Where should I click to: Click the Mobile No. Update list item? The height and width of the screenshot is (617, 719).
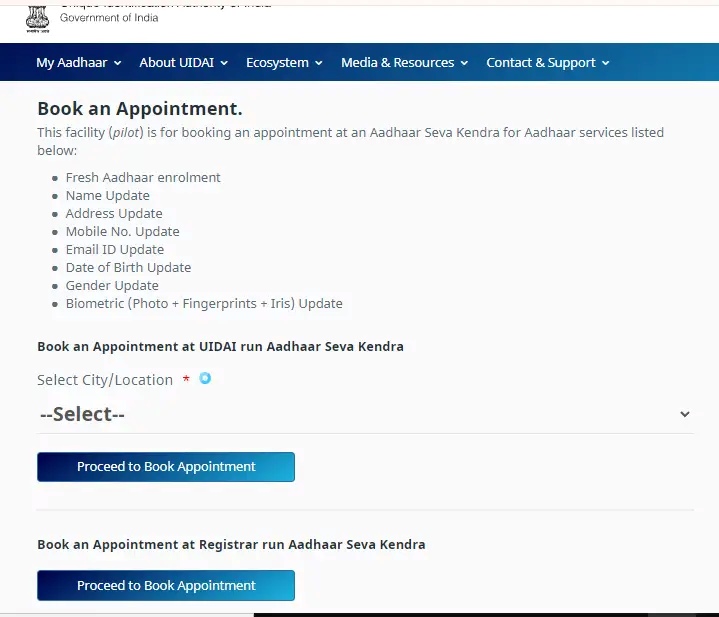point(122,231)
